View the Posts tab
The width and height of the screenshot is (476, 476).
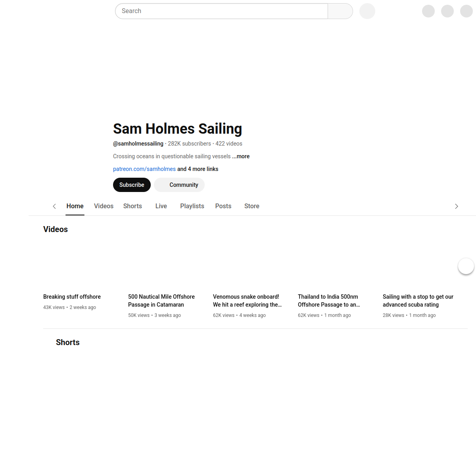pyautogui.click(x=223, y=206)
